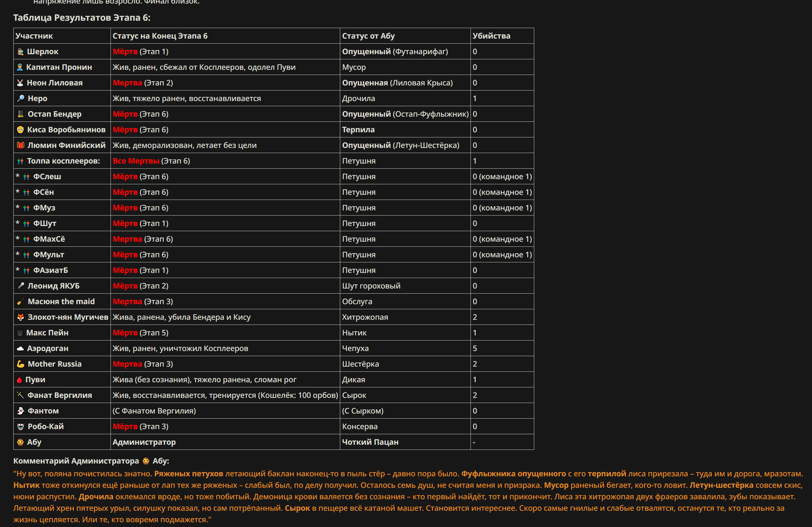Click the broom emoji beside Масюня the maid
The image size is (812, 527).
pyautogui.click(x=21, y=302)
